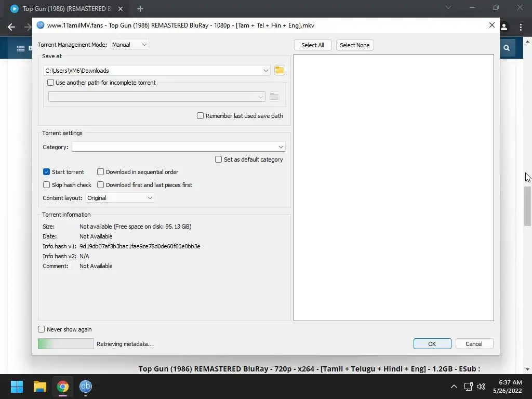Confirm the torrent with OK
Image resolution: width=532 pixels, height=399 pixels.
click(432, 344)
